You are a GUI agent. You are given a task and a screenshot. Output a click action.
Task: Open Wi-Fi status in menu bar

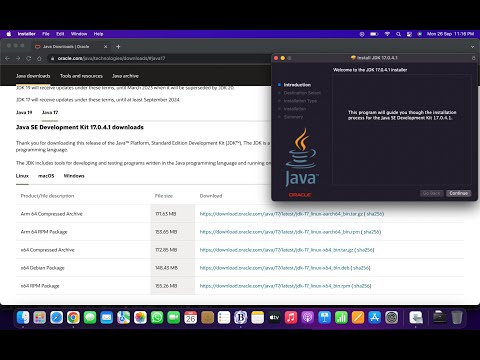387,34
